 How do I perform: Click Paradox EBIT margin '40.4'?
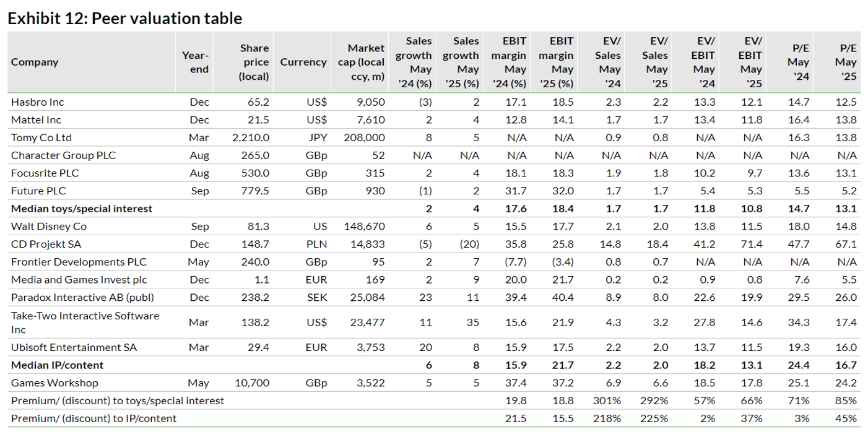[564, 298]
